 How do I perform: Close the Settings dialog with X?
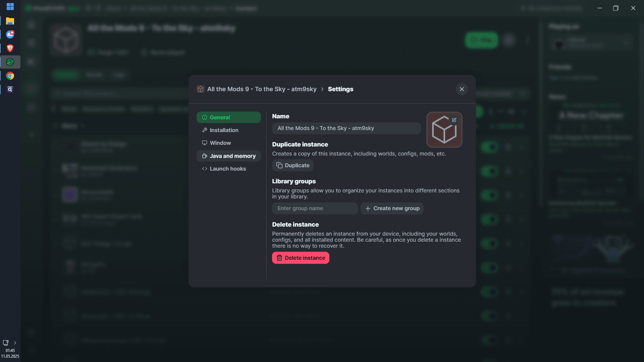click(x=462, y=89)
